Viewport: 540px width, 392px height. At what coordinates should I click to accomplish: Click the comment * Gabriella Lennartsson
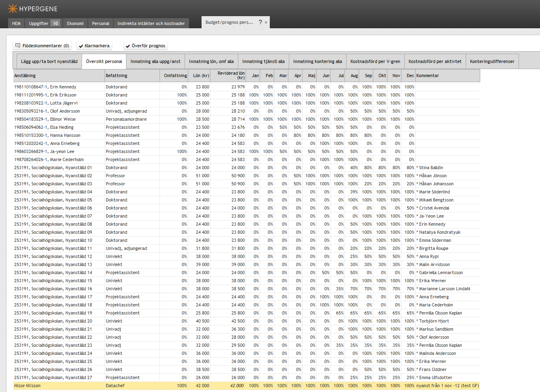(439, 273)
